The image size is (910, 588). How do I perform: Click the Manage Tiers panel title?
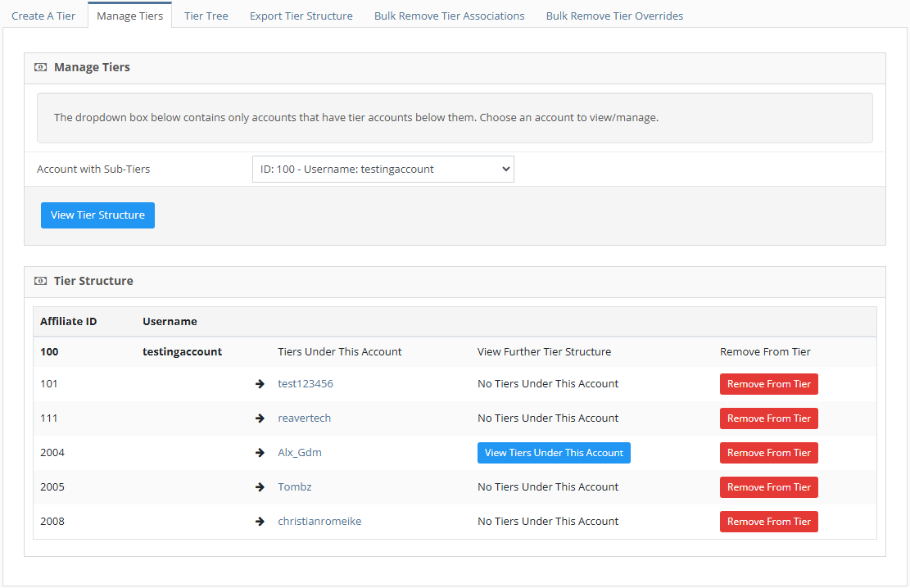(x=92, y=67)
